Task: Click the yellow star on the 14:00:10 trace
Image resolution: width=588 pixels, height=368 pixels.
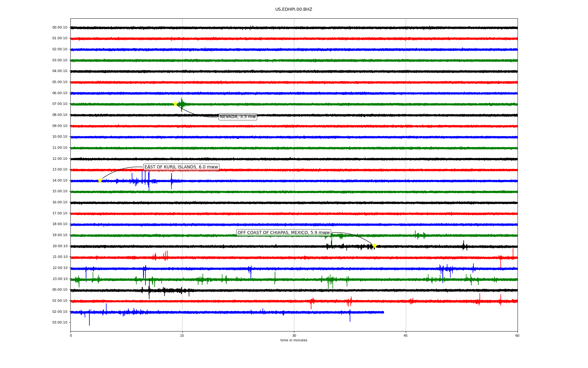Action: point(100,180)
